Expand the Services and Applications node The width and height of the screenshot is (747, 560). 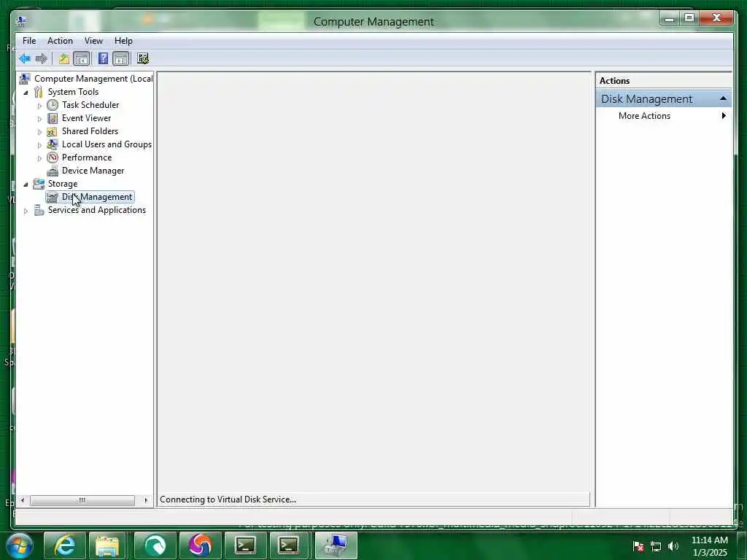[x=26, y=211]
